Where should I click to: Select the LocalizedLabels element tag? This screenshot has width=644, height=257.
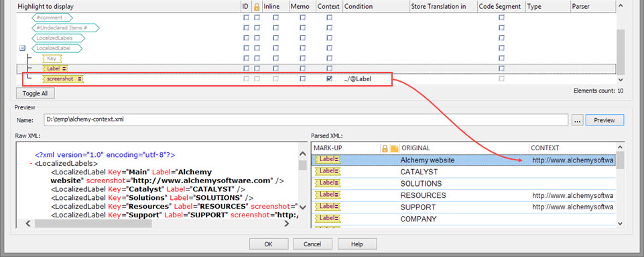click(58, 38)
